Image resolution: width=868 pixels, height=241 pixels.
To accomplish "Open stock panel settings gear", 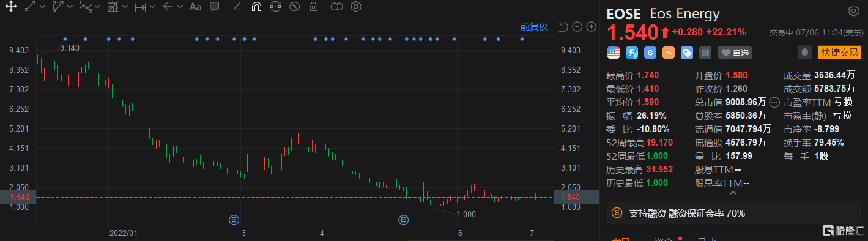I will (853, 11).
